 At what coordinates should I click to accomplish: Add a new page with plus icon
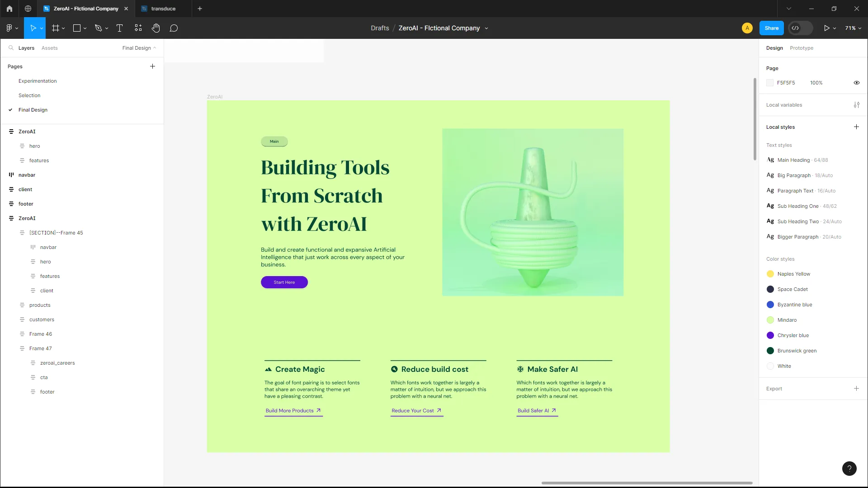152,66
